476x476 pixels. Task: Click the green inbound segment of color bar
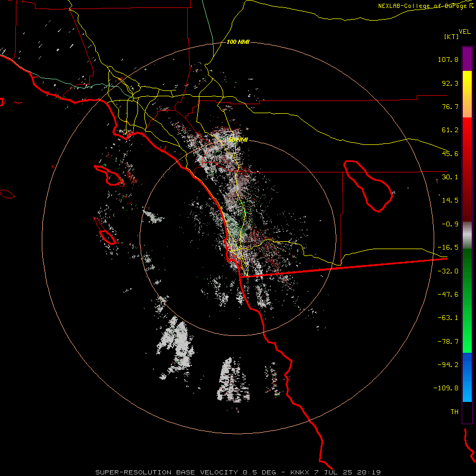tap(467, 300)
